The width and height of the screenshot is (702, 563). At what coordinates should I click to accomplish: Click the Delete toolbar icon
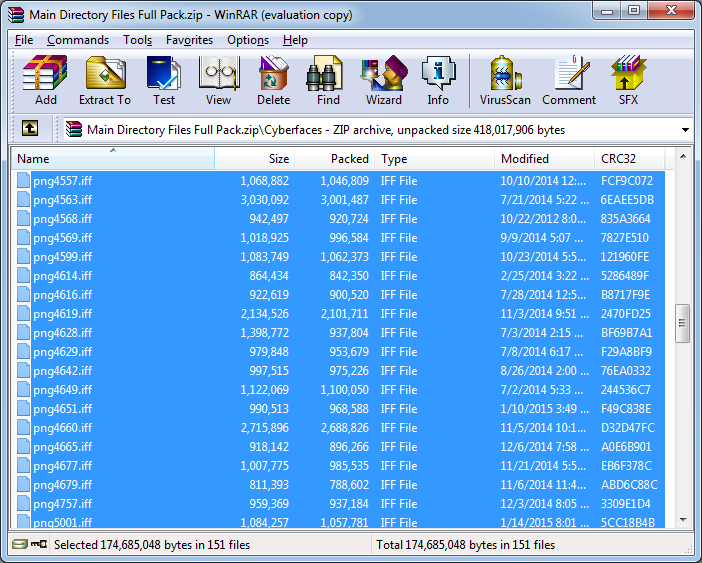coord(274,81)
